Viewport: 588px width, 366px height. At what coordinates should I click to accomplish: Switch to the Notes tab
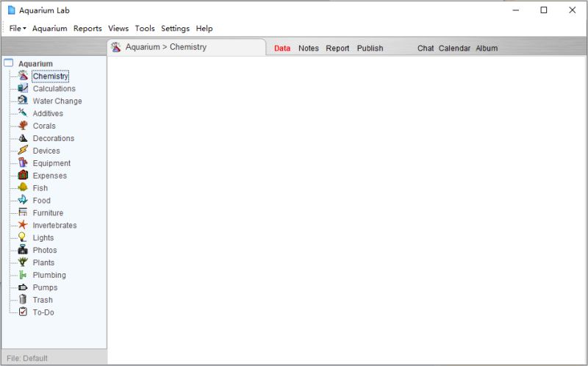(x=309, y=49)
